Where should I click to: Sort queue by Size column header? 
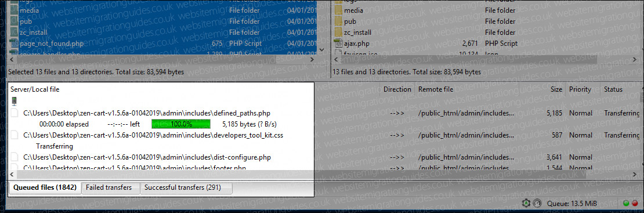pos(556,89)
